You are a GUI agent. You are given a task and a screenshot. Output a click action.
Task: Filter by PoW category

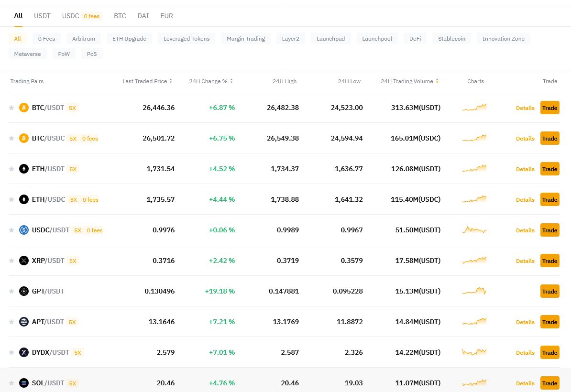tap(64, 54)
